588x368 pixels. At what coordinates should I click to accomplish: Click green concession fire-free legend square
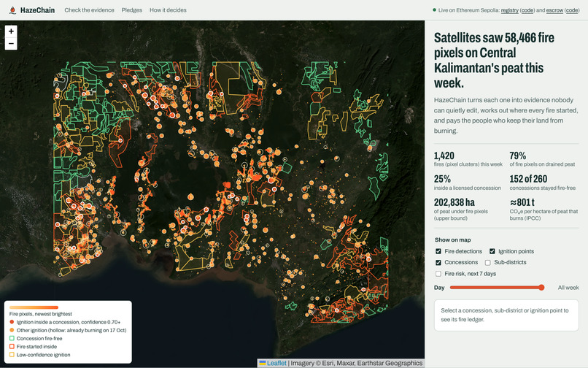12,338
